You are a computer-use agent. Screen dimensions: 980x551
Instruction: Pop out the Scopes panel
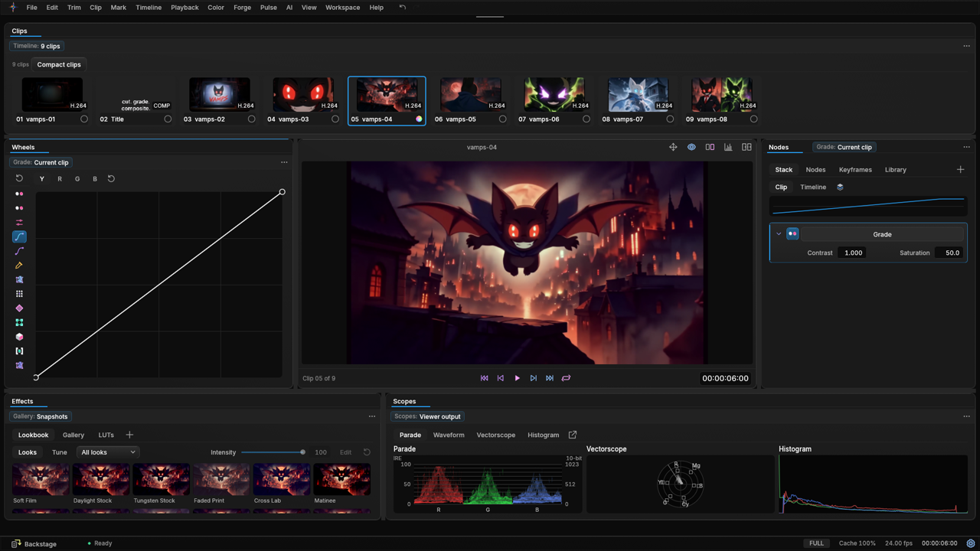pos(573,435)
